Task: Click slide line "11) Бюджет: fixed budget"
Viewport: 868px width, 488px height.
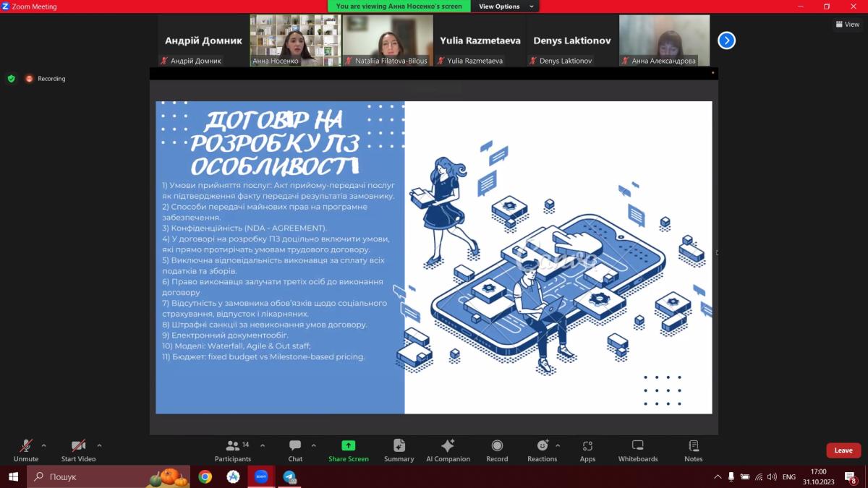Action: (263, 357)
